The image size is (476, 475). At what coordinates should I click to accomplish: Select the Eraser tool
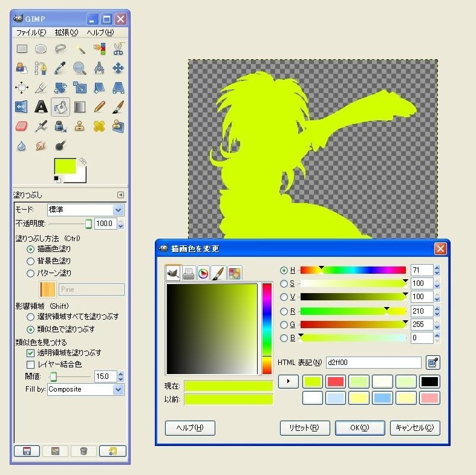click(22, 126)
